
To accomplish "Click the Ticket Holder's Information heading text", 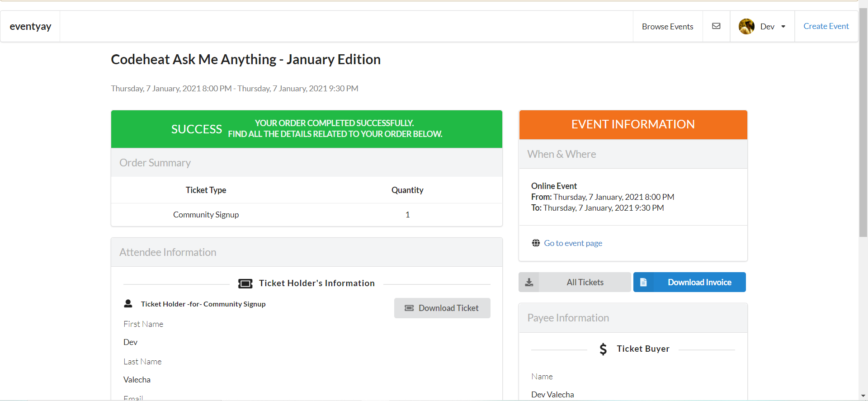I will click(317, 283).
